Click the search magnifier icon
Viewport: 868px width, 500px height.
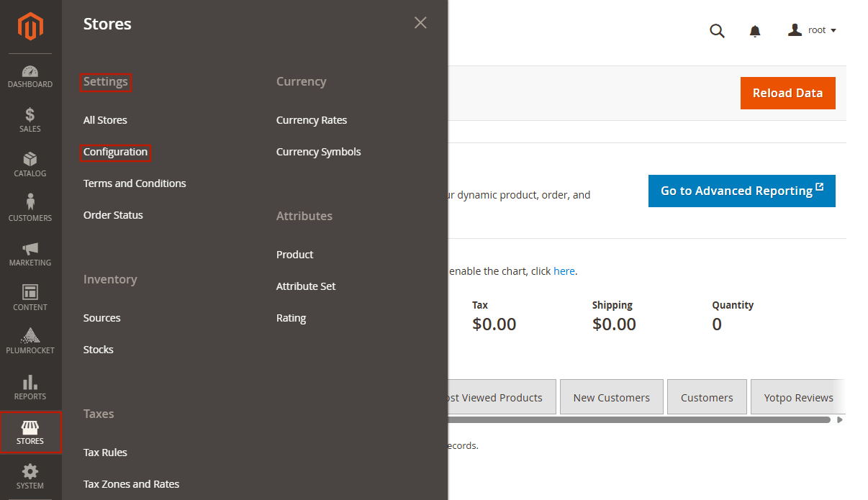coord(717,31)
